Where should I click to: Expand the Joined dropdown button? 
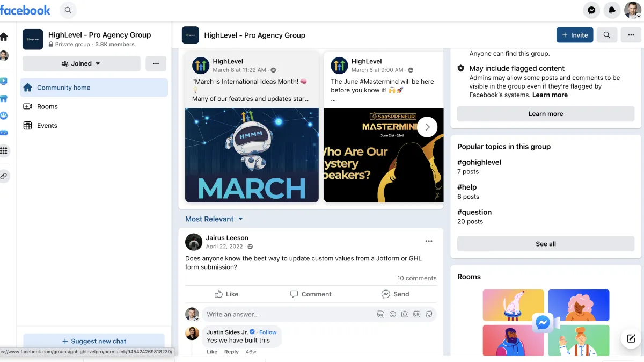coord(82,63)
